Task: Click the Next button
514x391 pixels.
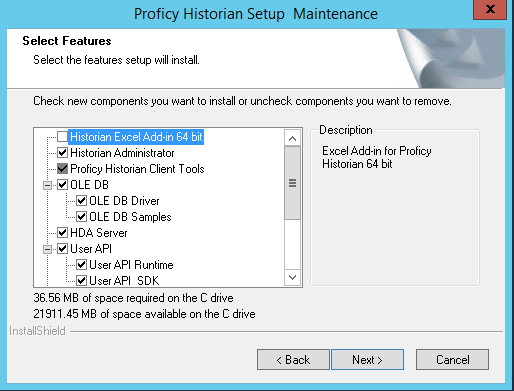Action: tap(367, 360)
